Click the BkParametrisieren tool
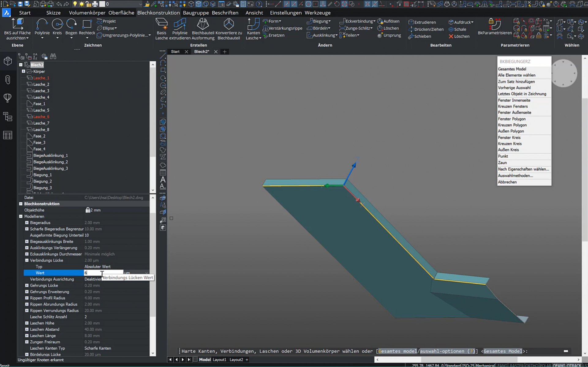This screenshot has width=588, height=367. 495,27
